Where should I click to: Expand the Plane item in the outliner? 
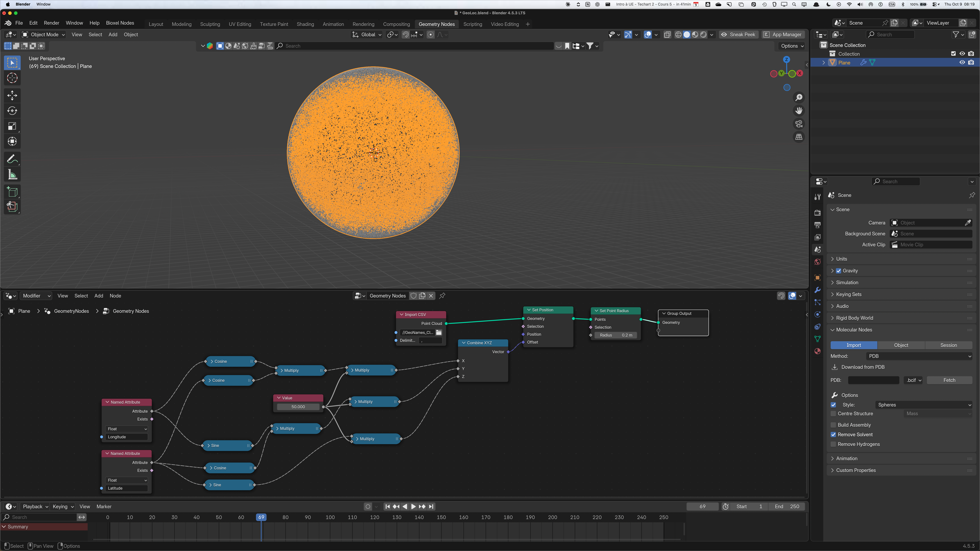point(824,63)
